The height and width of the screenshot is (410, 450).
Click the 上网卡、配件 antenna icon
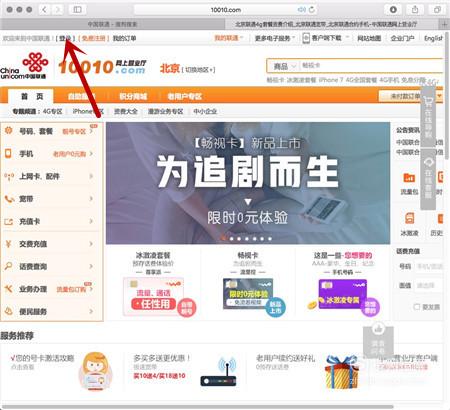(x=9, y=176)
